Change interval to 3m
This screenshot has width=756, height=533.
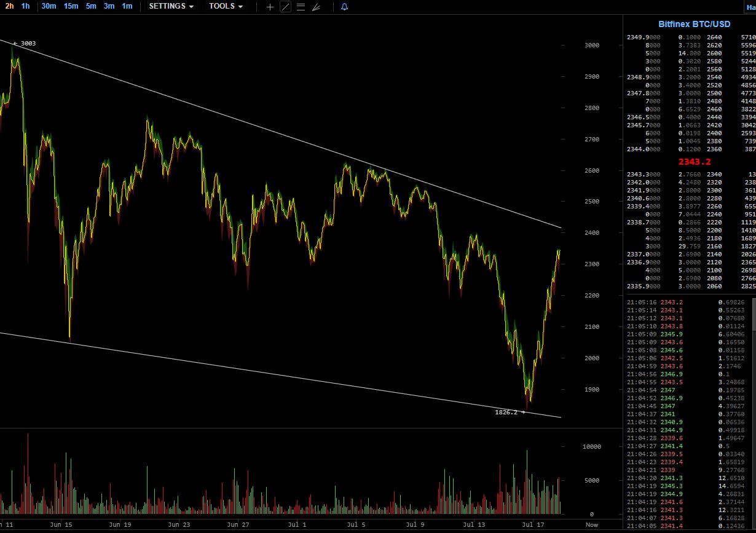[x=109, y=6]
